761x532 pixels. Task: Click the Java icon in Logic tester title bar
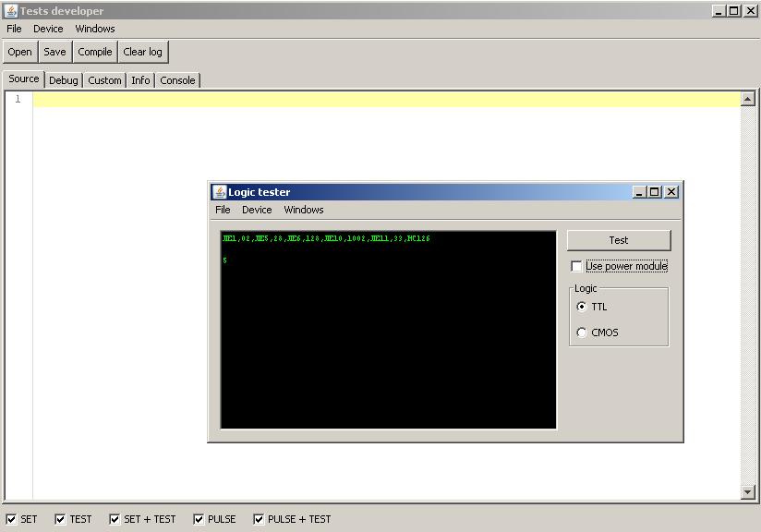point(220,192)
